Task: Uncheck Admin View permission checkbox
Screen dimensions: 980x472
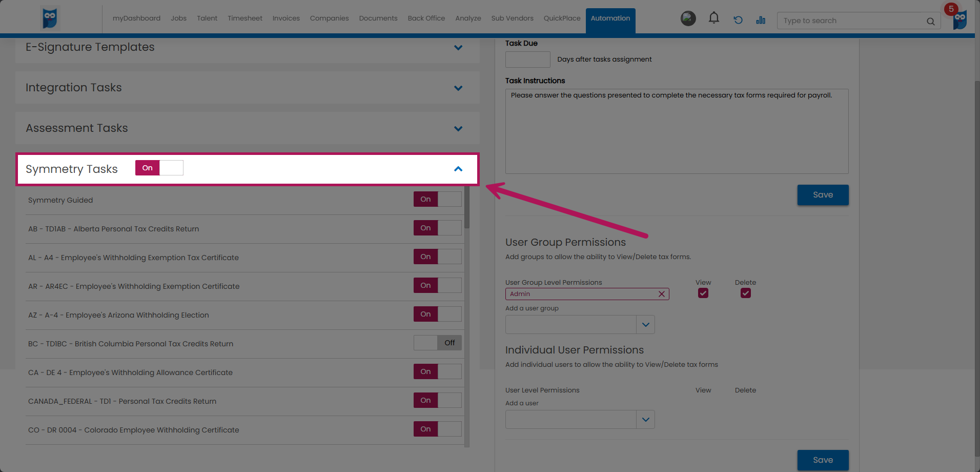Action: point(703,293)
